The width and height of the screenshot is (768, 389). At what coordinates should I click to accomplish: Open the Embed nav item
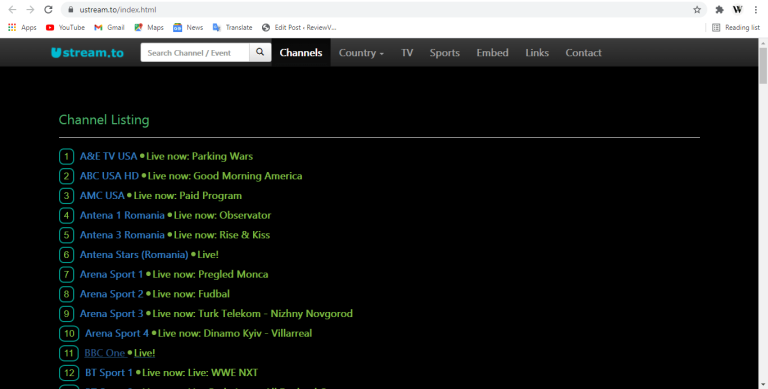[492, 52]
